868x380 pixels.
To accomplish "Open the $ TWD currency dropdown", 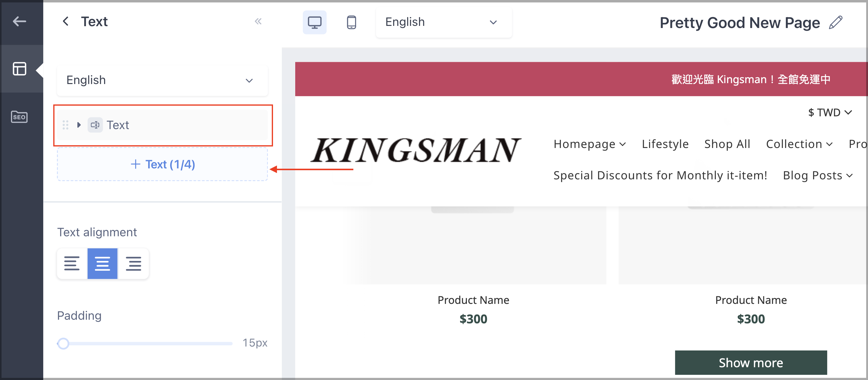I will [830, 112].
